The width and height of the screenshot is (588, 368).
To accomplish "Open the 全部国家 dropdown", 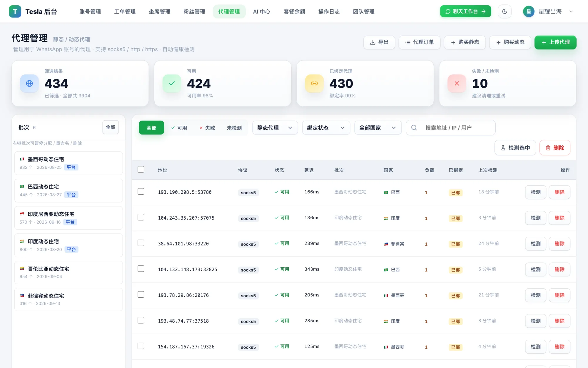I will pyautogui.click(x=378, y=127).
